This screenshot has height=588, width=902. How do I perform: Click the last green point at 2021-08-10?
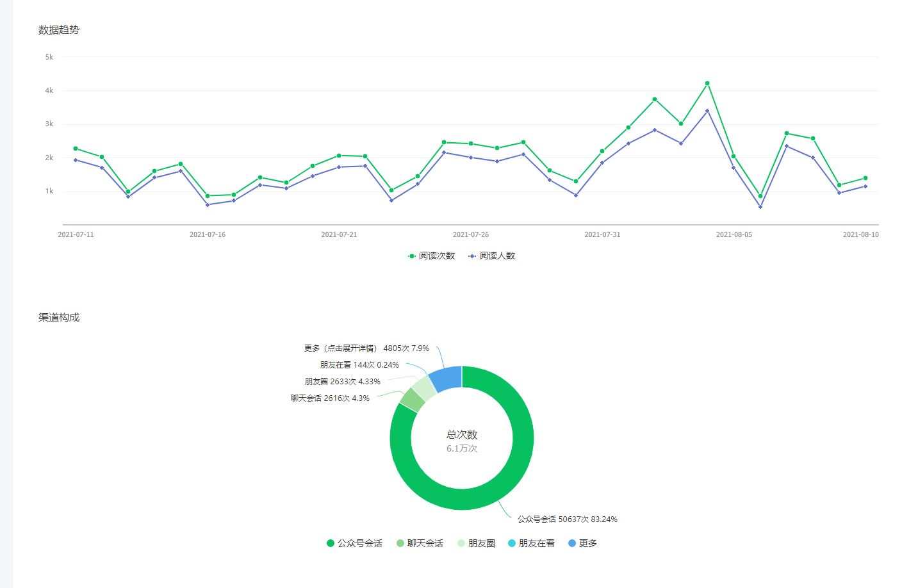click(865, 178)
